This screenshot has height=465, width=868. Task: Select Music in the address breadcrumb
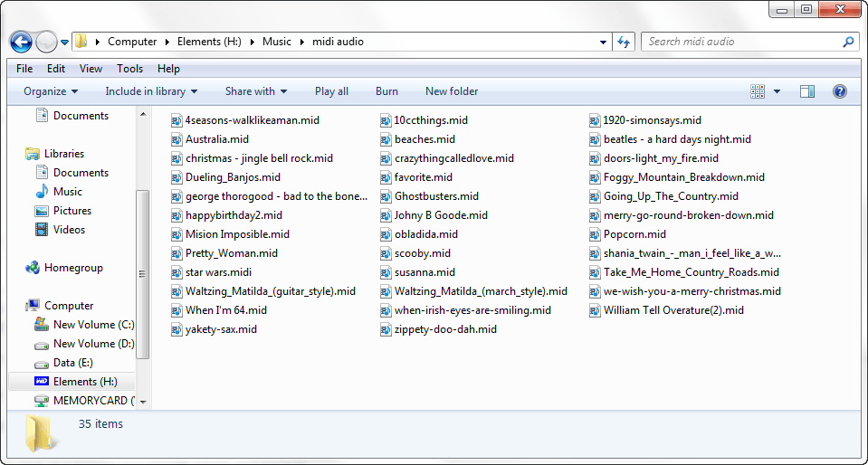tap(277, 42)
